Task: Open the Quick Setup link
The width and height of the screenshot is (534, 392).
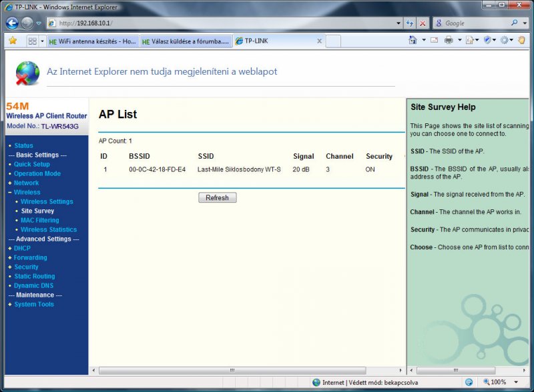Action: click(31, 165)
